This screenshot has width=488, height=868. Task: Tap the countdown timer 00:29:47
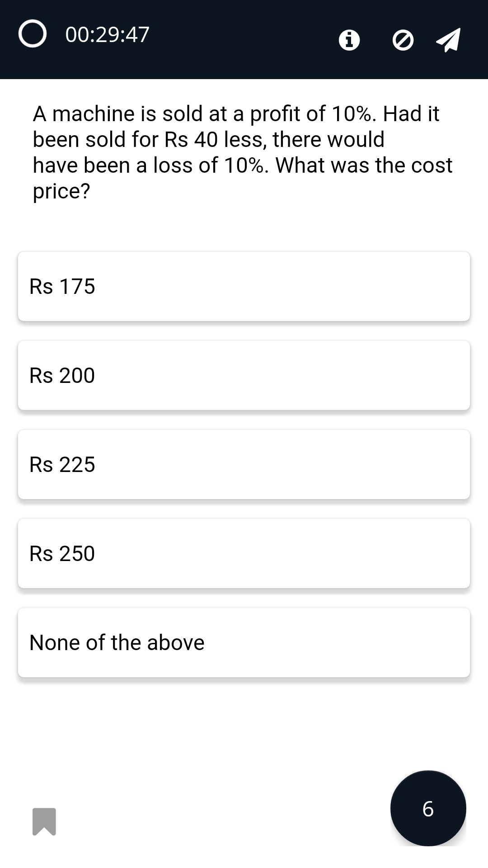(x=107, y=35)
